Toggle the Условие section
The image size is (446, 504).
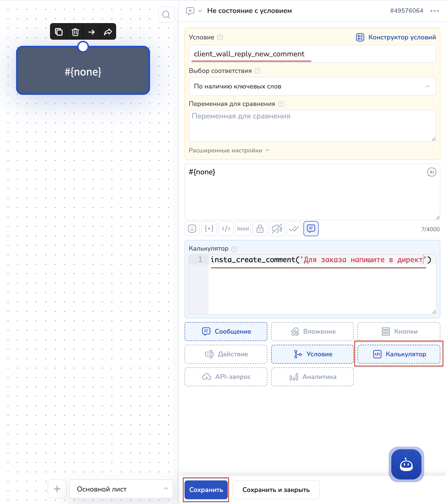coord(312,354)
